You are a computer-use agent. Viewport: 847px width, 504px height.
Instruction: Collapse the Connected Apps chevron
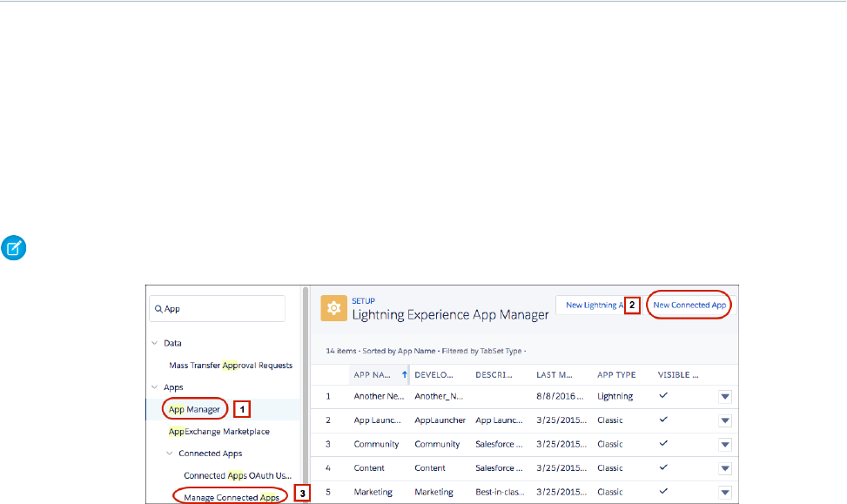tap(170, 454)
